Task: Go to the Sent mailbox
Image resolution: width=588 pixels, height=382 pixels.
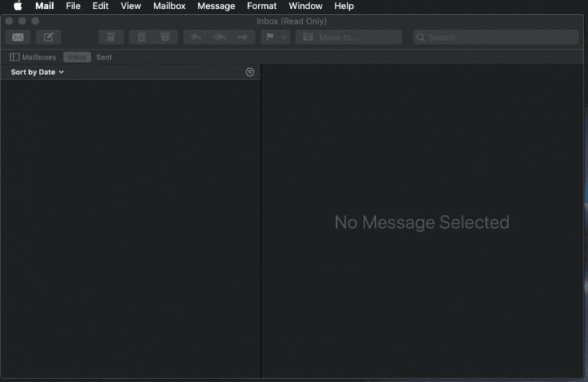Action: tap(104, 57)
